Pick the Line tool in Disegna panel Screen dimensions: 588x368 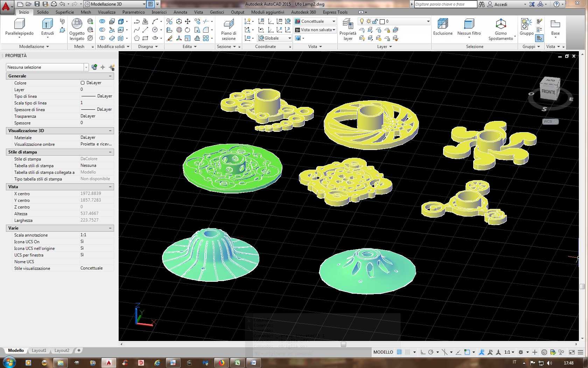click(x=145, y=30)
